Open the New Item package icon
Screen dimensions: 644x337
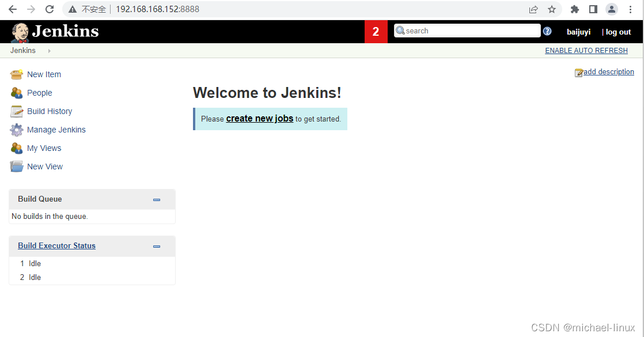click(17, 74)
